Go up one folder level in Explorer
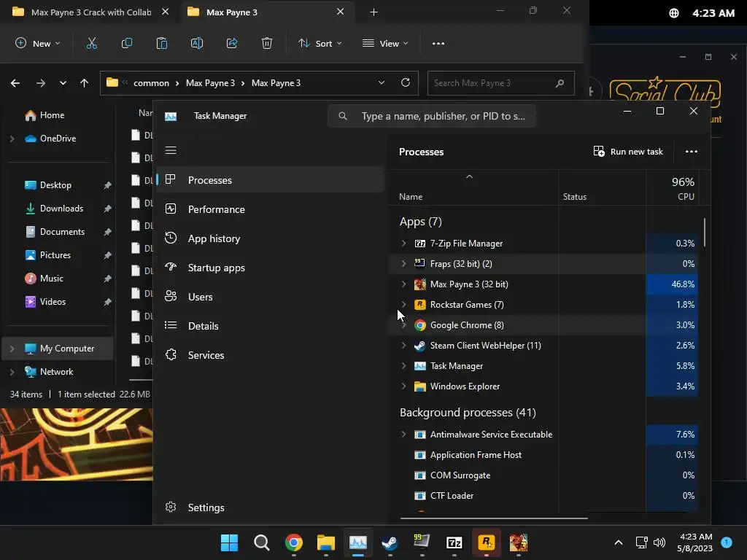This screenshot has width=747, height=560. coord(85,83)
